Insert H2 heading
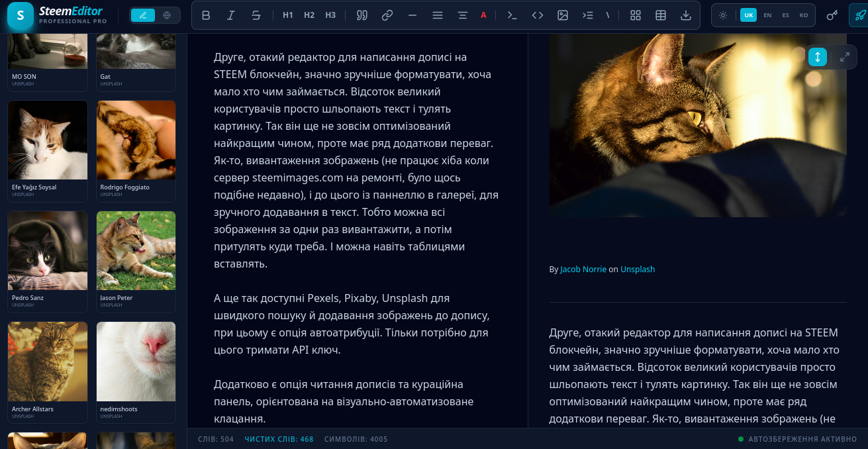 pyautogui.click(x=309, y=15)
